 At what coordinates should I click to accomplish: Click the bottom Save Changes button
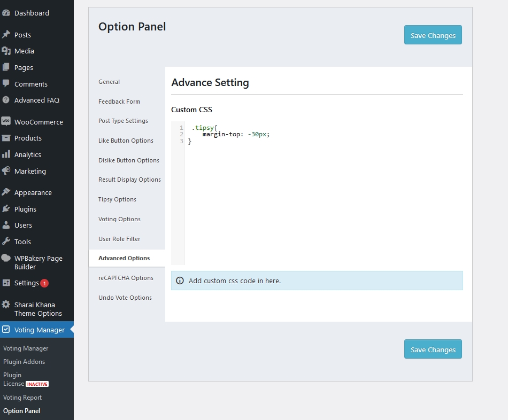pos(433,349)
